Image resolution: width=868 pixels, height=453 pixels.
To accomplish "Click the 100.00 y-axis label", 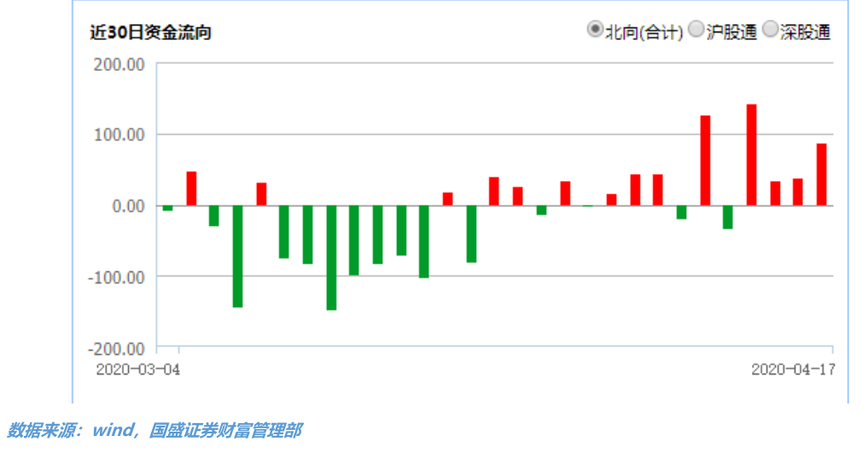I will (119, 135).
